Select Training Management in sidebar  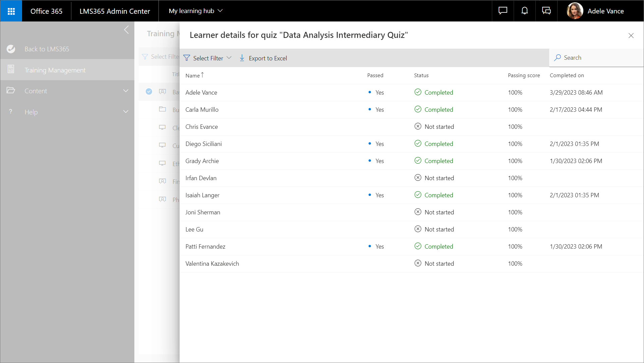[55, 70]
